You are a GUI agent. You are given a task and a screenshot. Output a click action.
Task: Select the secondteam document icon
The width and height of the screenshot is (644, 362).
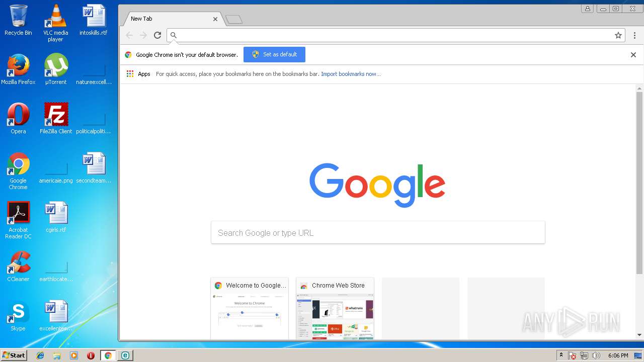point(94,168)
